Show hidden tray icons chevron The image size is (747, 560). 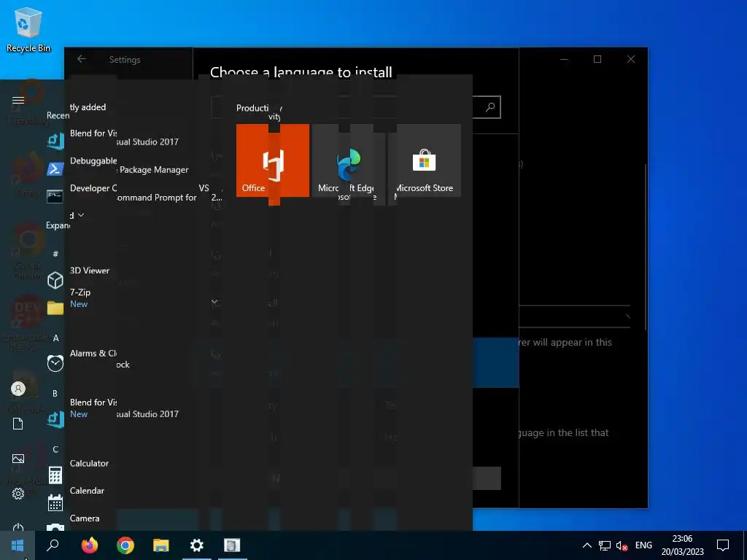point(587,545)
